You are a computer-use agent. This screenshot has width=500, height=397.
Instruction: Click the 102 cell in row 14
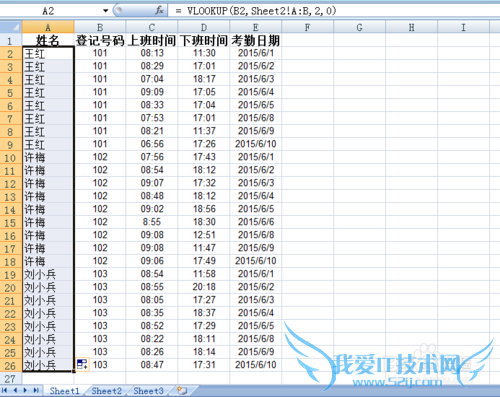100,209
